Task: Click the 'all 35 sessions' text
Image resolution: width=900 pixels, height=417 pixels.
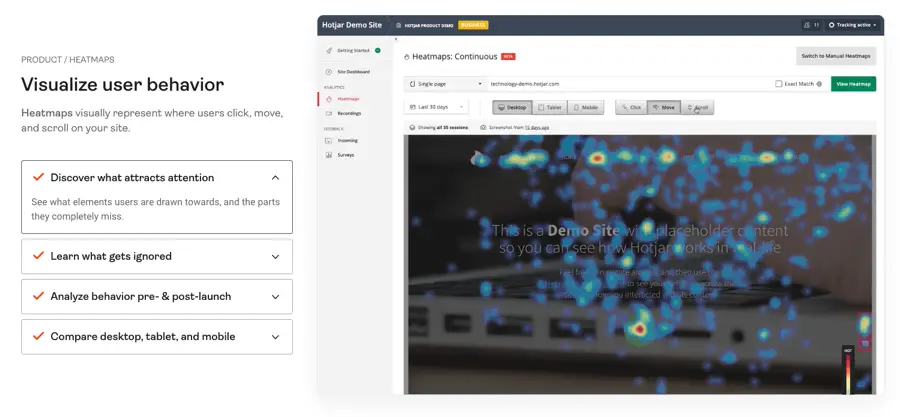Action: click(454, 127)
